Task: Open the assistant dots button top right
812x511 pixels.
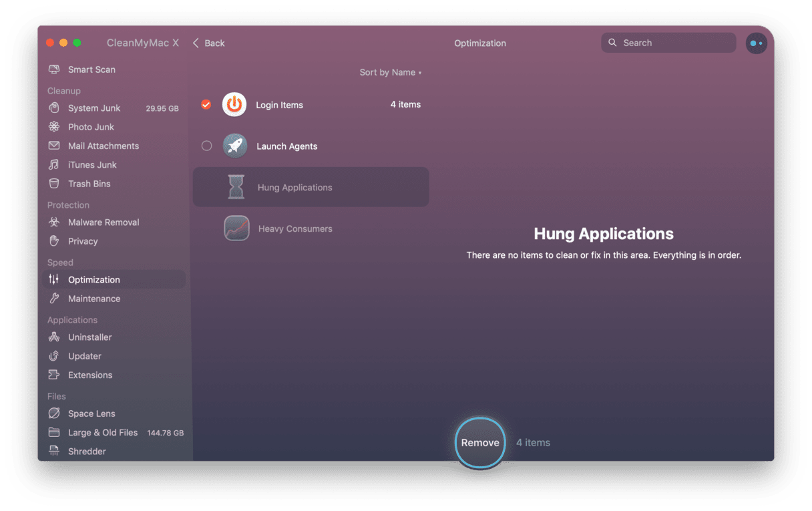Action: (x=756, y=43)
